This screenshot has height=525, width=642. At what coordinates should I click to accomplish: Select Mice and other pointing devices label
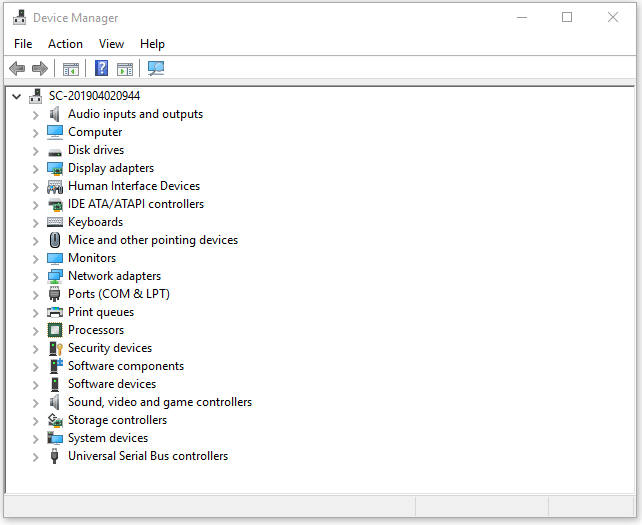153,240
